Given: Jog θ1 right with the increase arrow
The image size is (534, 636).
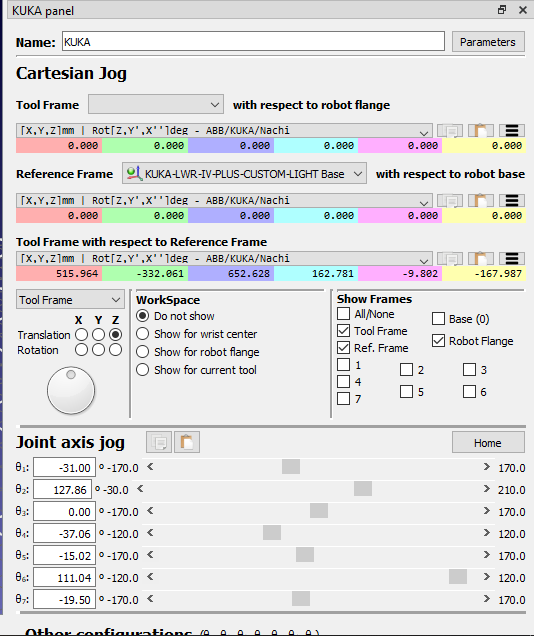Looking at the screenshot, I should (x=487, y=467).
